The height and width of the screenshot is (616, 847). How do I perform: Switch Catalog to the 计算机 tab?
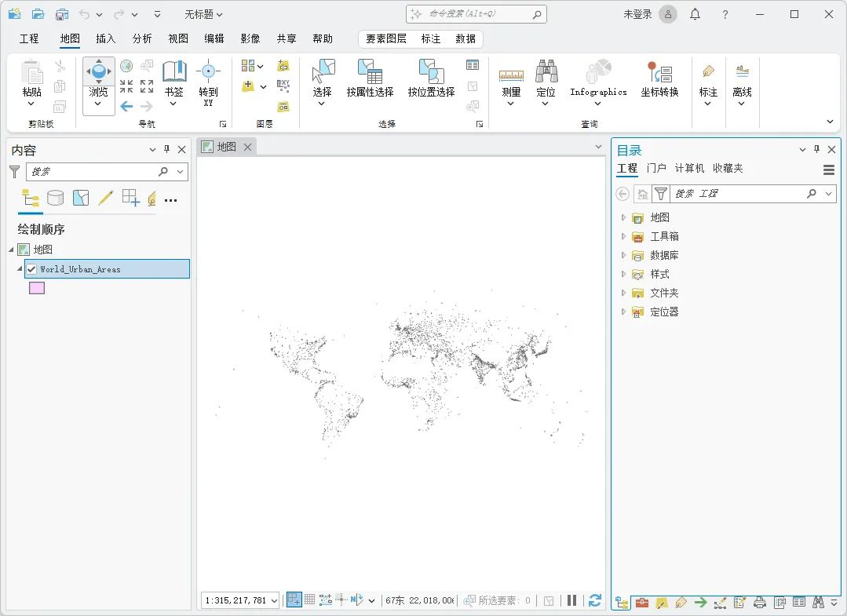(x=689, y=169)
